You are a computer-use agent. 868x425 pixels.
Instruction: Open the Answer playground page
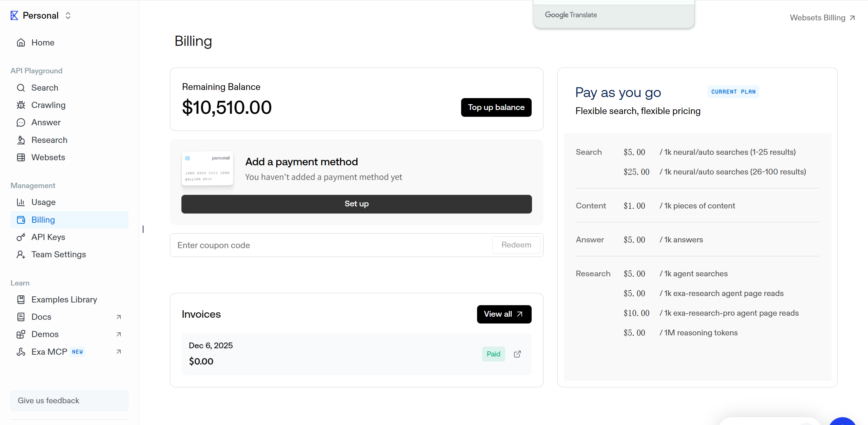[x=70, y=123]
